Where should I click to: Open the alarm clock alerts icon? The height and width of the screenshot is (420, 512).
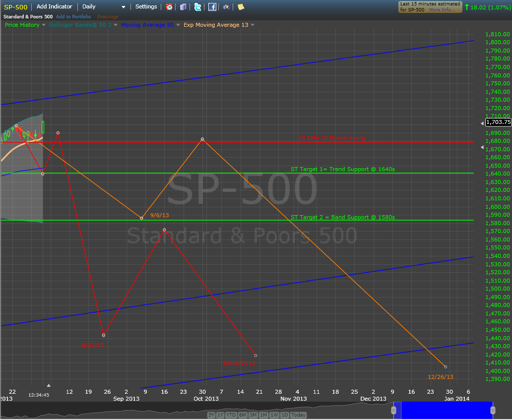click(x=169, y=7)
